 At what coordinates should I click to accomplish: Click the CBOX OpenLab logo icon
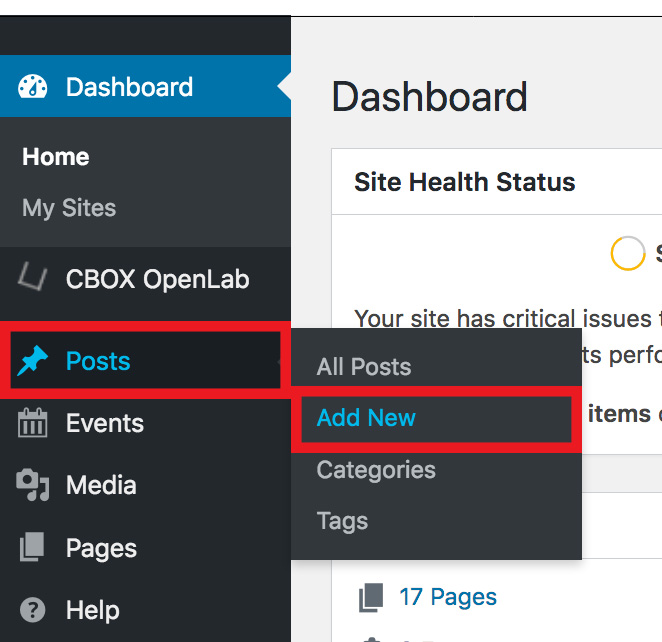[33, 277]
